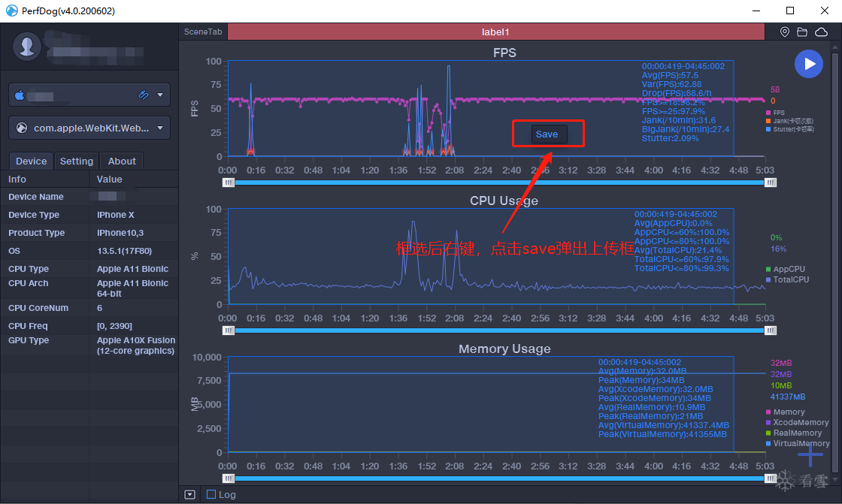This screenshot has height=504, width=842.
Task: Toggle the FPS legend color swatch
Action: 768,113
